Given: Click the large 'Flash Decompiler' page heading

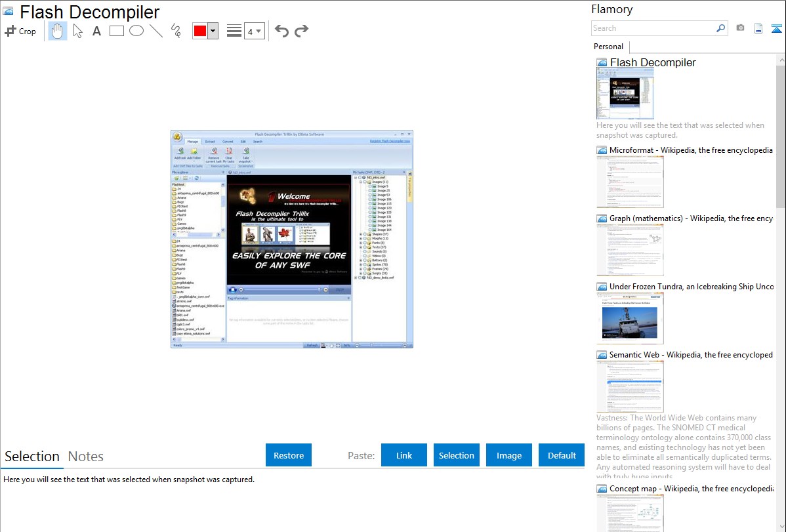Looking at the screenshot, I should click(x=90, y=12).
